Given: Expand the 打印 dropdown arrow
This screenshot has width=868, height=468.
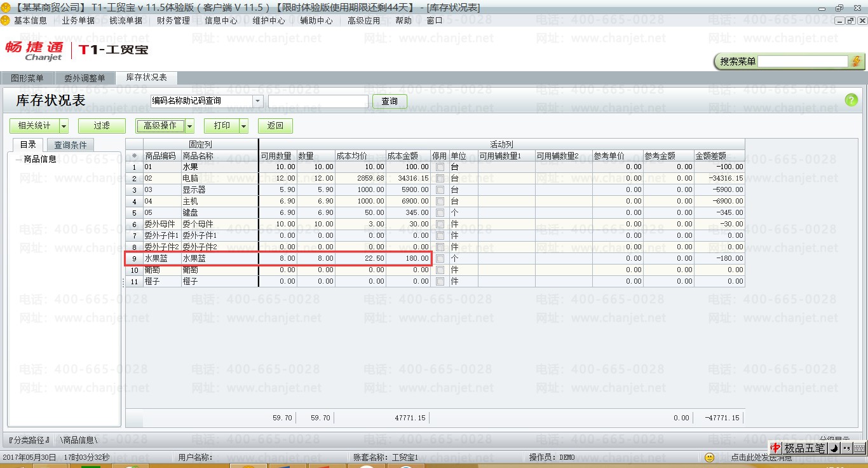Looking at the screenshot, I should click(243, 126).
